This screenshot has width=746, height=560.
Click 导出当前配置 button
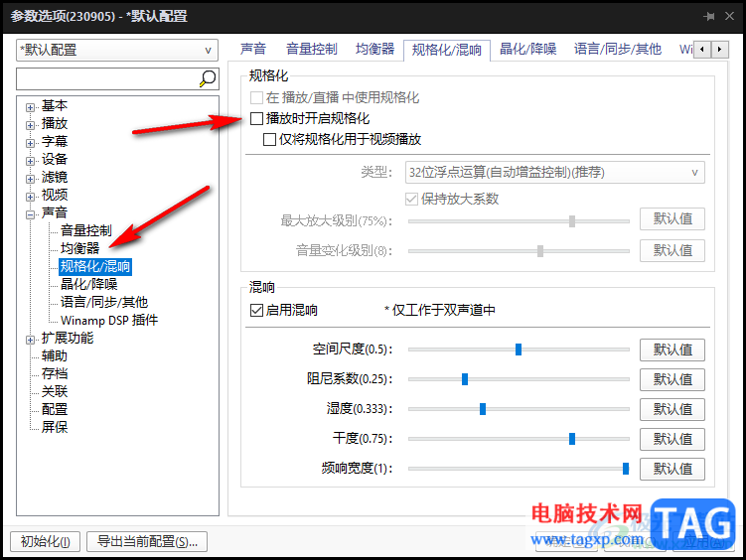click(x=147, y=541)
